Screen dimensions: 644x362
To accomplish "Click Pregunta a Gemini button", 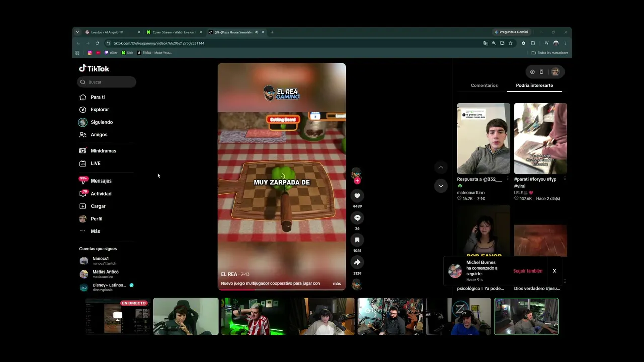I will click(511, 32).
